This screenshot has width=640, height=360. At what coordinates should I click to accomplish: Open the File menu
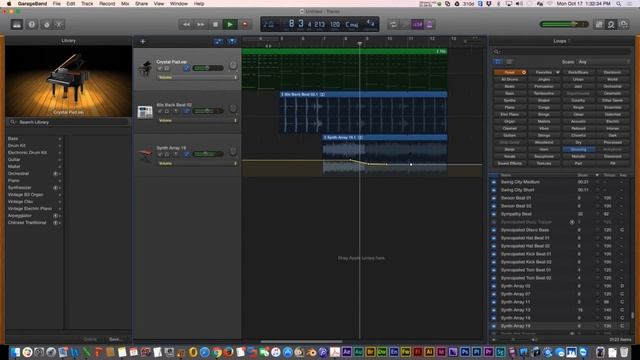tap(57, 4)
